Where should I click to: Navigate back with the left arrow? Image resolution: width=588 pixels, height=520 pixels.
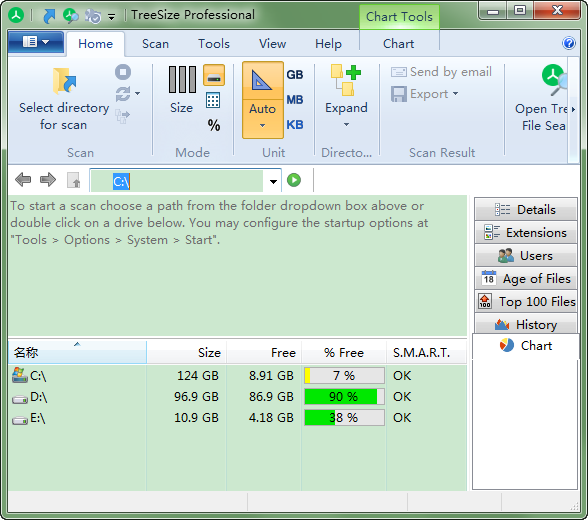click(x=23, y=180)
